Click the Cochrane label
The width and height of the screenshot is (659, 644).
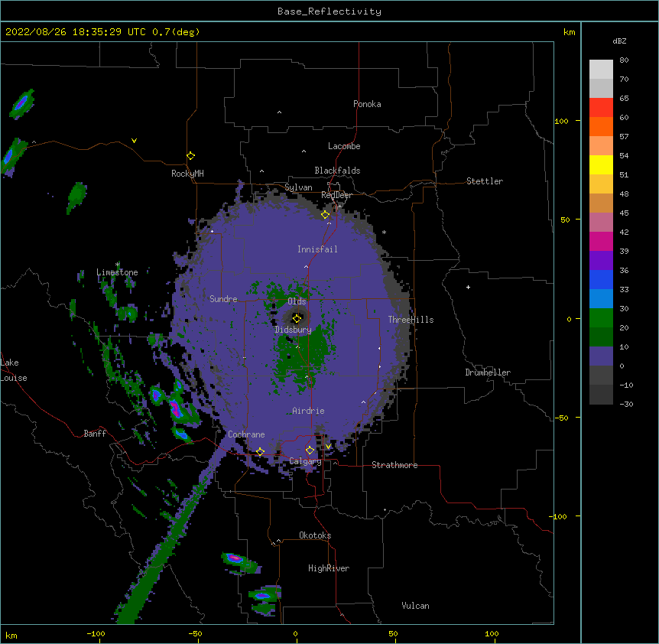point(246,434)
